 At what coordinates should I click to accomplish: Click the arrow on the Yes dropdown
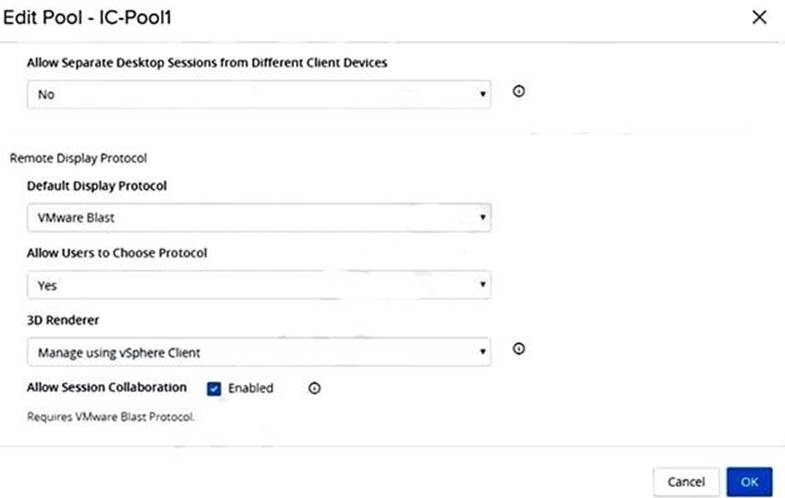tap(483, 285)
